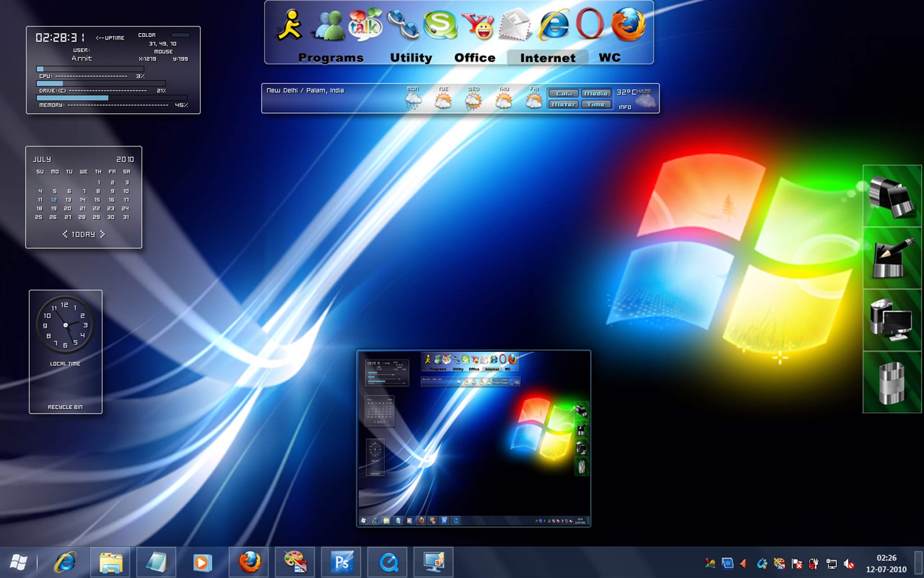Open the Paint palette icon on taskbar
The image size is (924, 578).
click(x=295, y=562)
